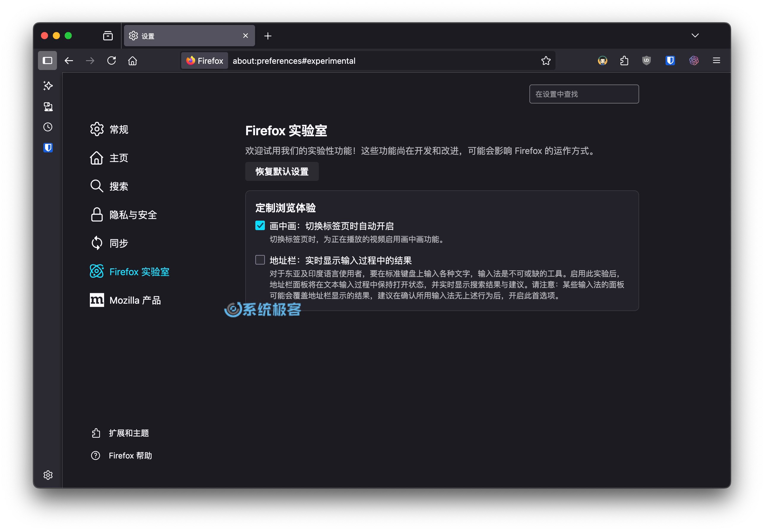Open the 常规 settings category
The height and width of the screenshot is (532, 764).
(x=109, y=129)
